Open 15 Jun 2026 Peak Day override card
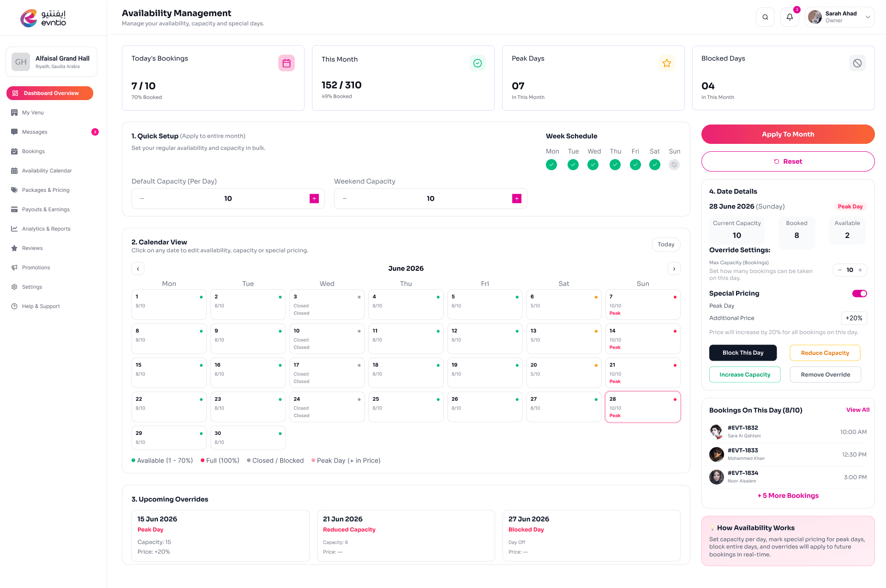This screenshot has width=886, height=588. coord(220,535)
